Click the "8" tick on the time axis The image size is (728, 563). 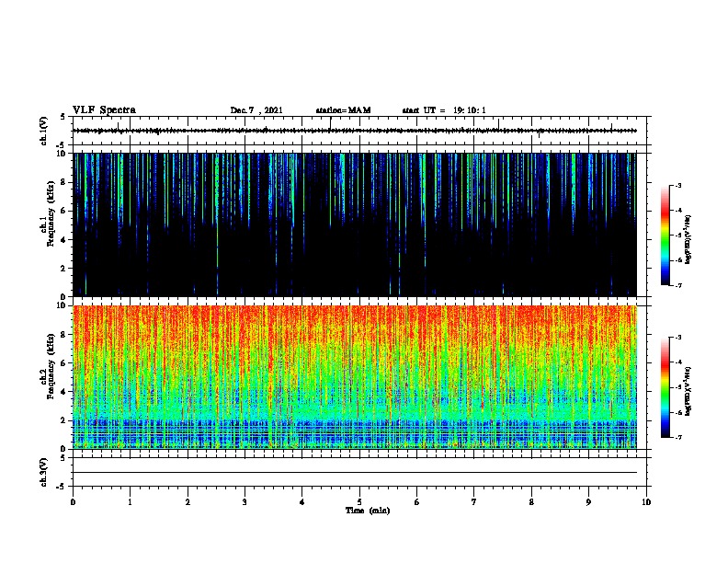531,502
